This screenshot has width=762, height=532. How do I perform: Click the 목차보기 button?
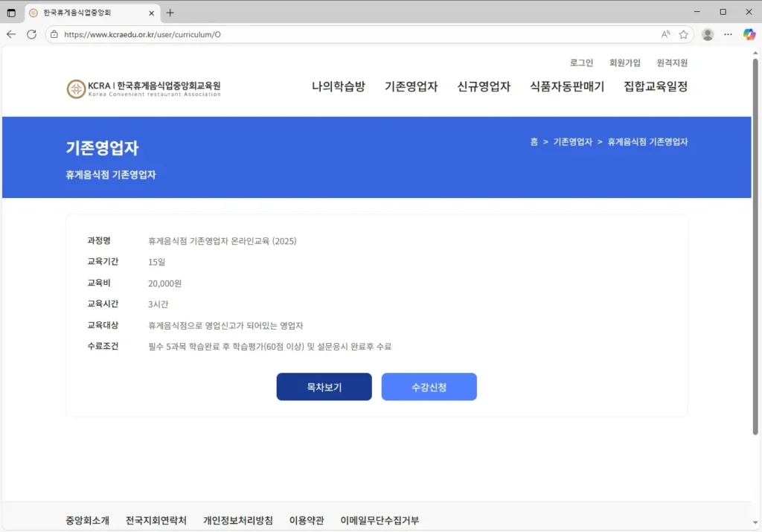324,386
